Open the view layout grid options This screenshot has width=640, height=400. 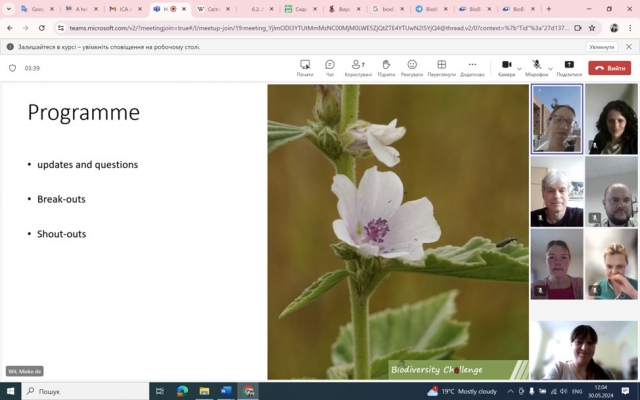coord(441,66)
